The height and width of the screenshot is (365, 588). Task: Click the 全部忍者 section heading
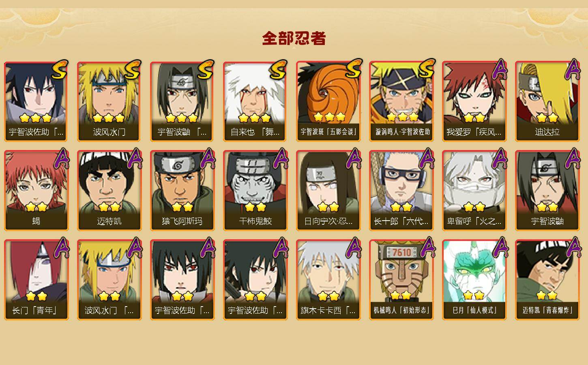pos(294,38)
